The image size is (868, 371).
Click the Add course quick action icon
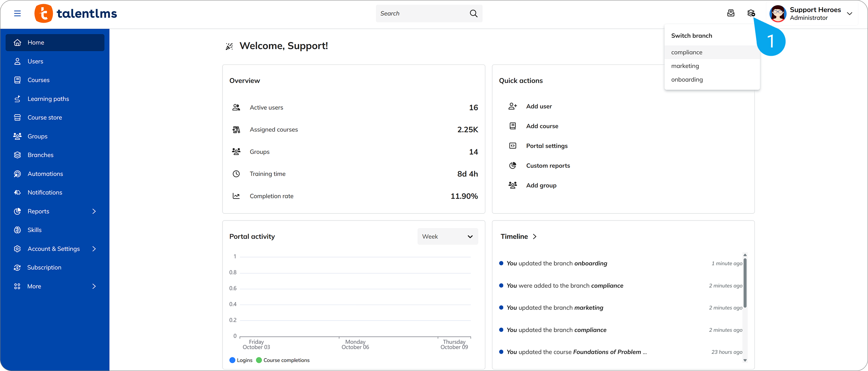[x=513, y=126]
